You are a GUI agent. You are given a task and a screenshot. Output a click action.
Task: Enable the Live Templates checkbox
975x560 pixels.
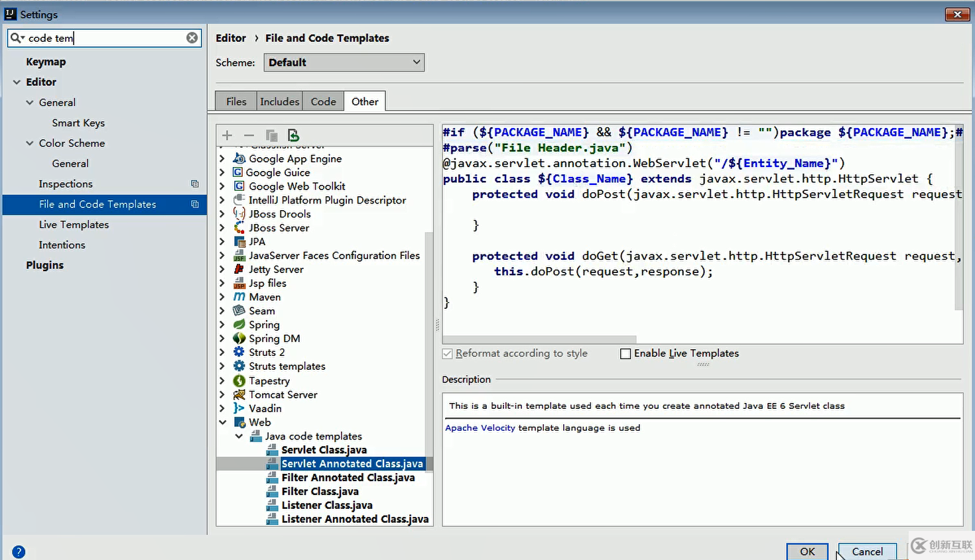point(625,354)
